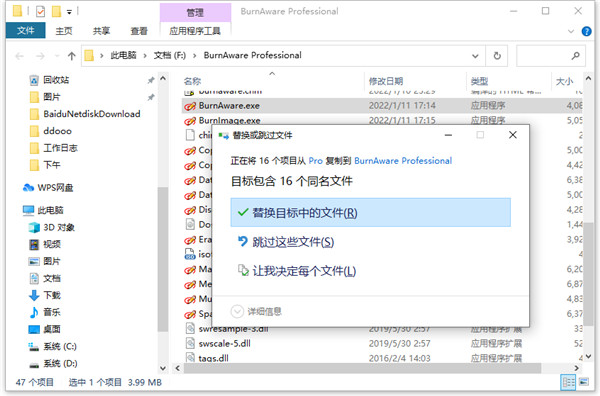Choose let me decide for each file
The image size is (600, 396).
coord(297,271)
